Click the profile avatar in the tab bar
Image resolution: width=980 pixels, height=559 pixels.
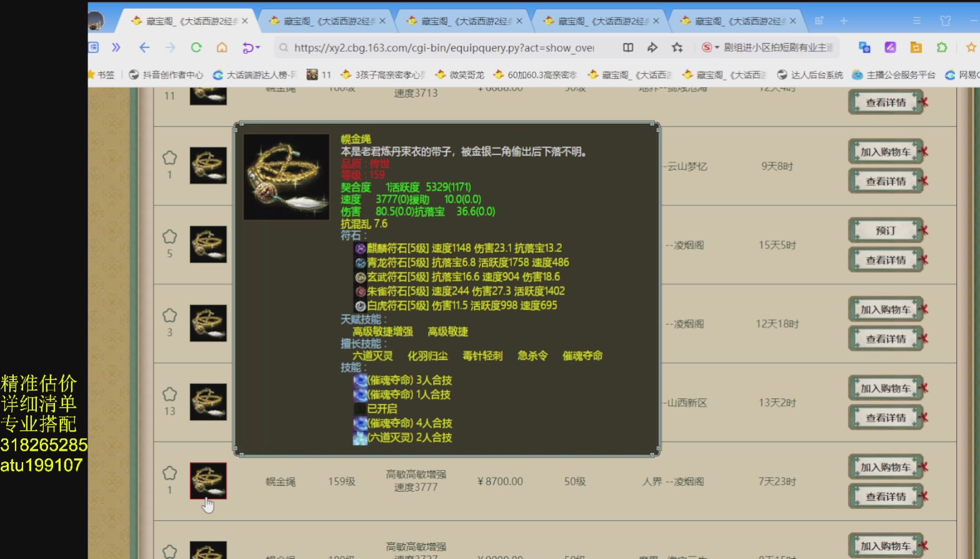point(96,21)
